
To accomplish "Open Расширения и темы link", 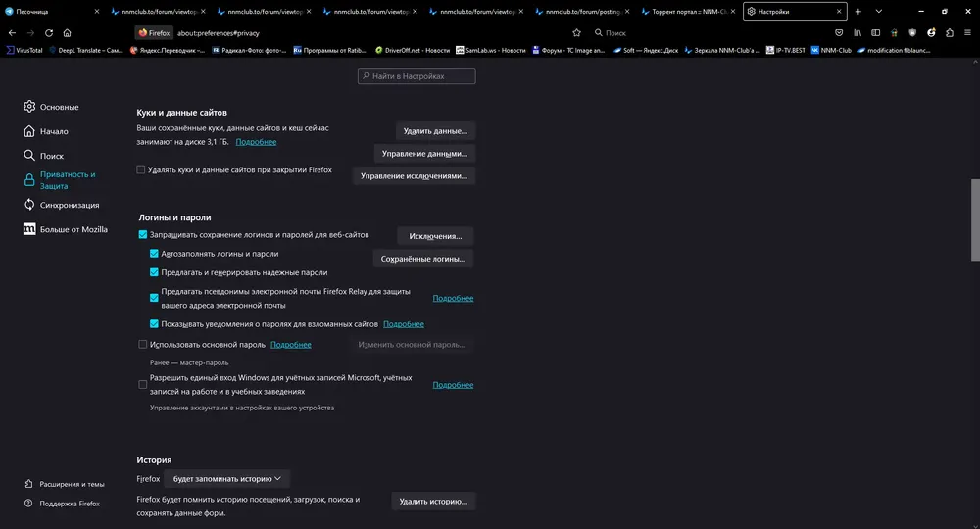I will [65, 484].
